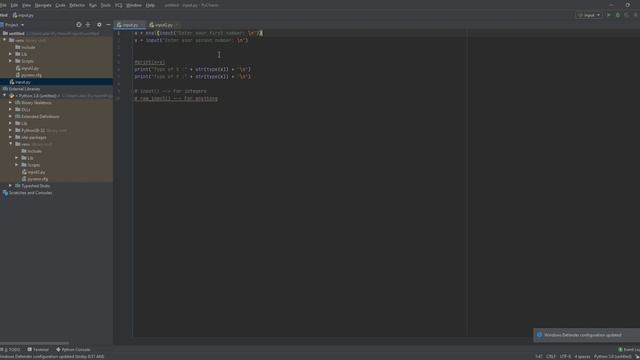
Task: Expand the Typeshed Stubs arrow
Action: pyautogui.click(x=11, y=186)
